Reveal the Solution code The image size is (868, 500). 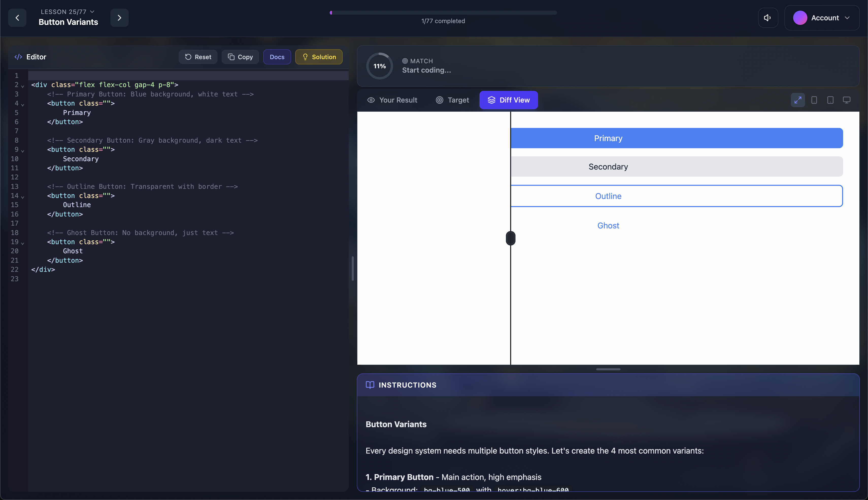318,57
